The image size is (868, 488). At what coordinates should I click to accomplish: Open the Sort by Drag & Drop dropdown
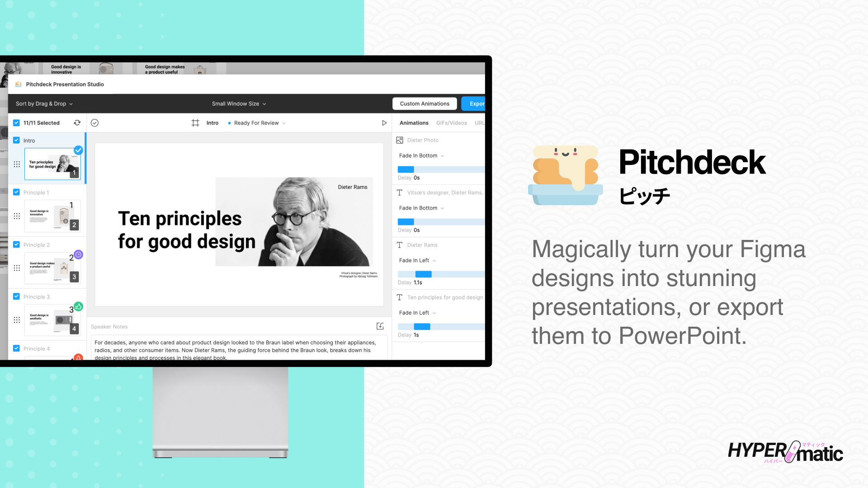click(44, 103)
